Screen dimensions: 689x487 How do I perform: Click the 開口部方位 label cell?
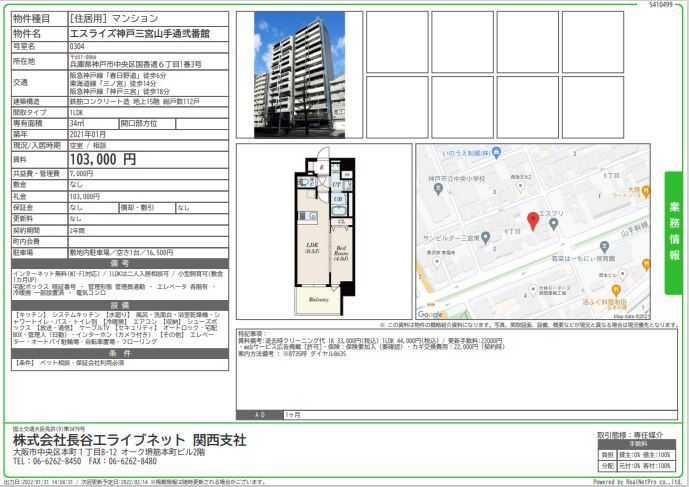tap(147, 124)
